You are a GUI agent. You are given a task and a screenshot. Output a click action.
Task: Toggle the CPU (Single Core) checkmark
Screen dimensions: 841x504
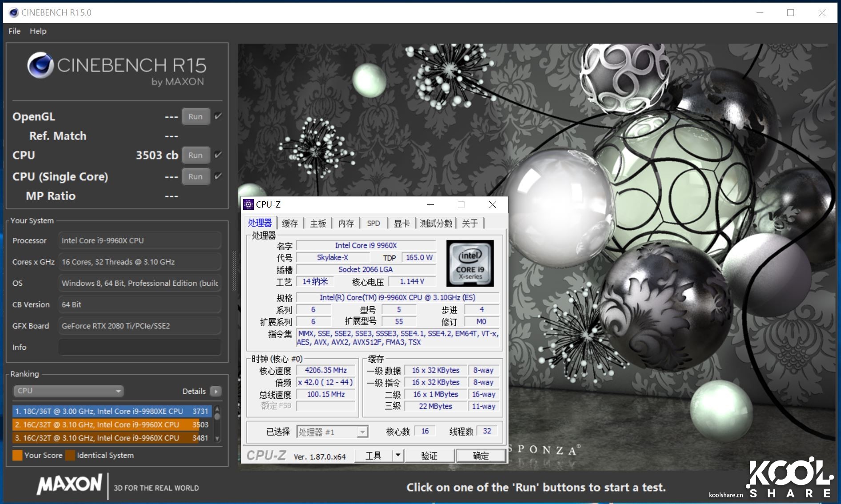pos(217,176)
